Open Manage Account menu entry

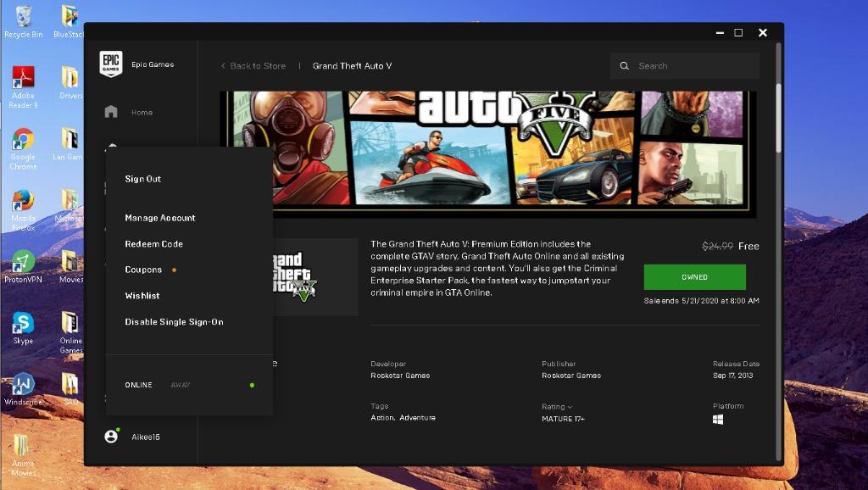(x=160, y=218)
